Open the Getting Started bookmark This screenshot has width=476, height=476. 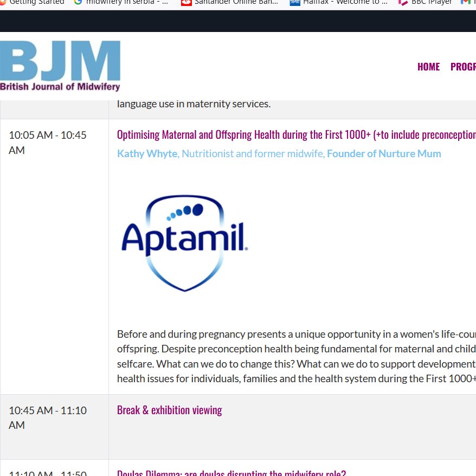pyautogui.click(x=32, y=2)
